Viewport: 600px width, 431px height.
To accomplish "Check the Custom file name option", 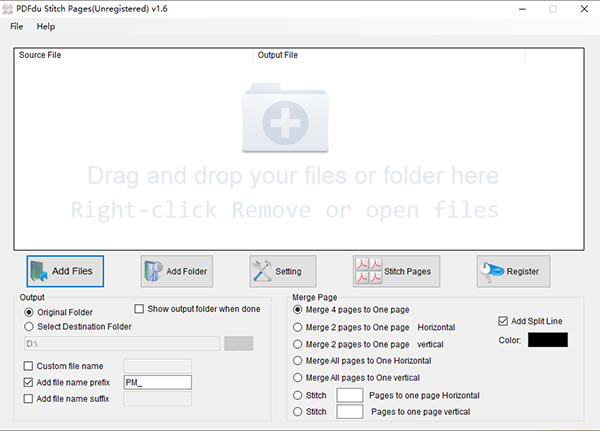I will (x=29, y=366).
